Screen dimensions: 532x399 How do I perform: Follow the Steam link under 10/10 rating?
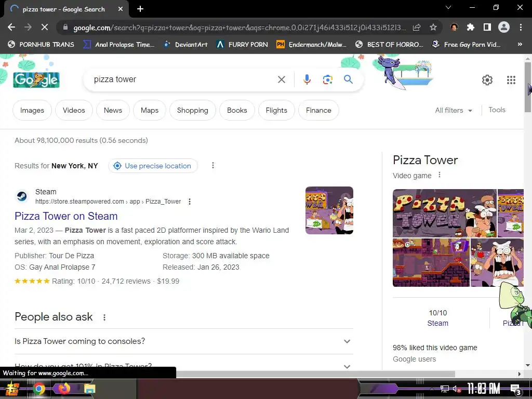pos(437,323)
